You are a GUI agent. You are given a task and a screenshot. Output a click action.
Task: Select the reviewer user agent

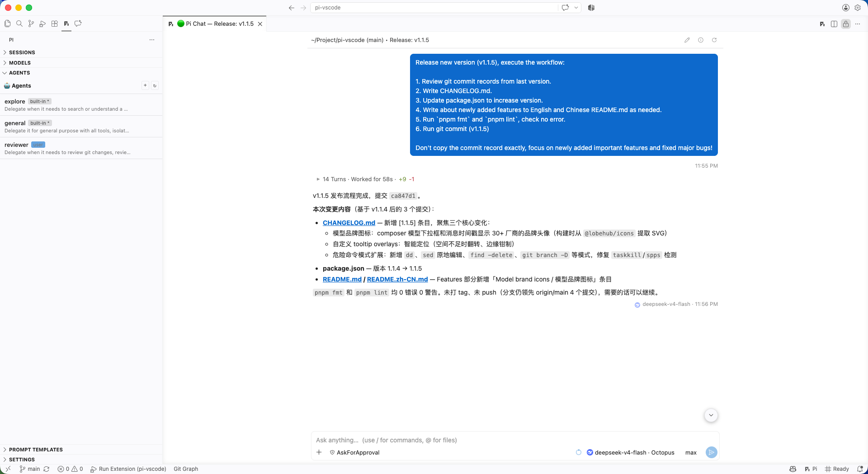(81, 148)
